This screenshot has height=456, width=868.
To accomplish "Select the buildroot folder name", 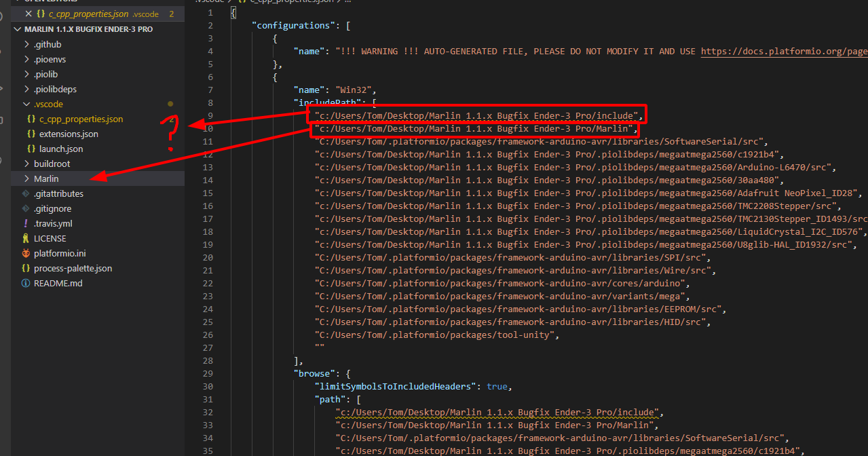I will tap(52, 164).
